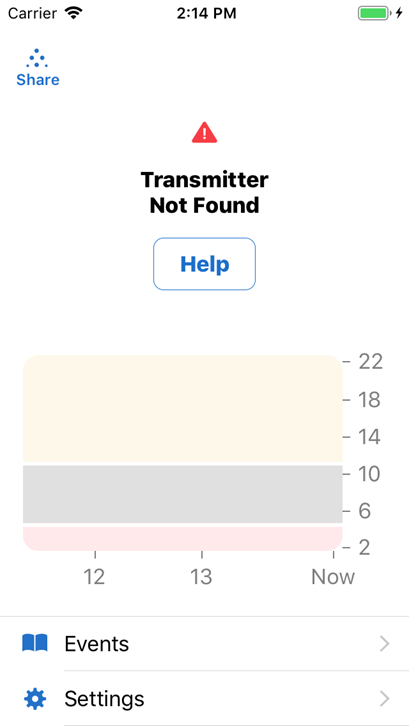This screenshot has width=409, height=726.
Task: Expand Events row chevron
Action: point(384,644)
